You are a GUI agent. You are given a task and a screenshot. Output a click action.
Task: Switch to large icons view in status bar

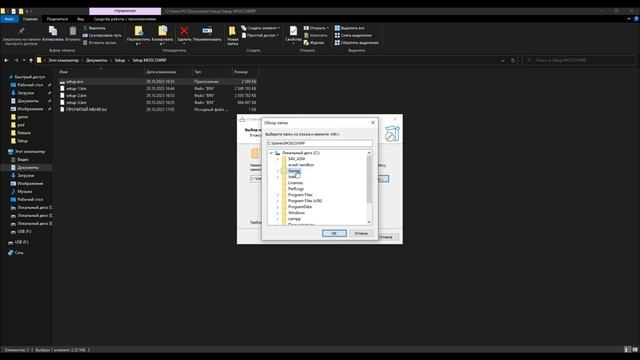[x=635, y=350]
